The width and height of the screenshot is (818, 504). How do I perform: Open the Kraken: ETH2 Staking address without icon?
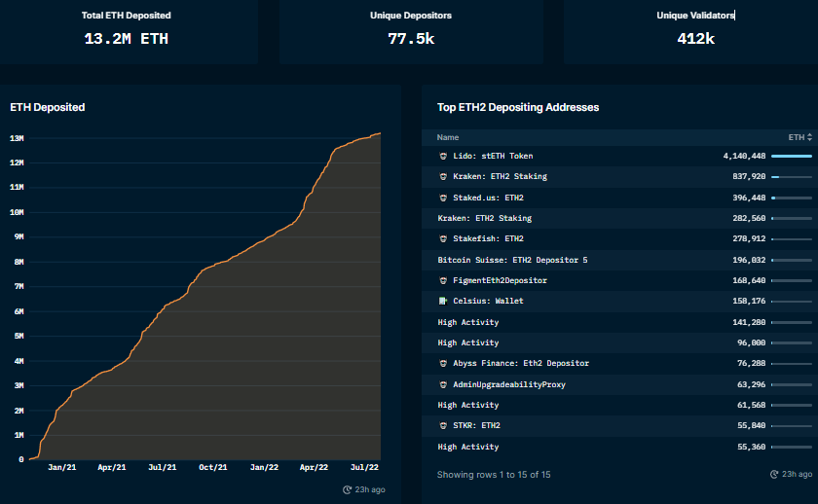(x=485, y=218)
